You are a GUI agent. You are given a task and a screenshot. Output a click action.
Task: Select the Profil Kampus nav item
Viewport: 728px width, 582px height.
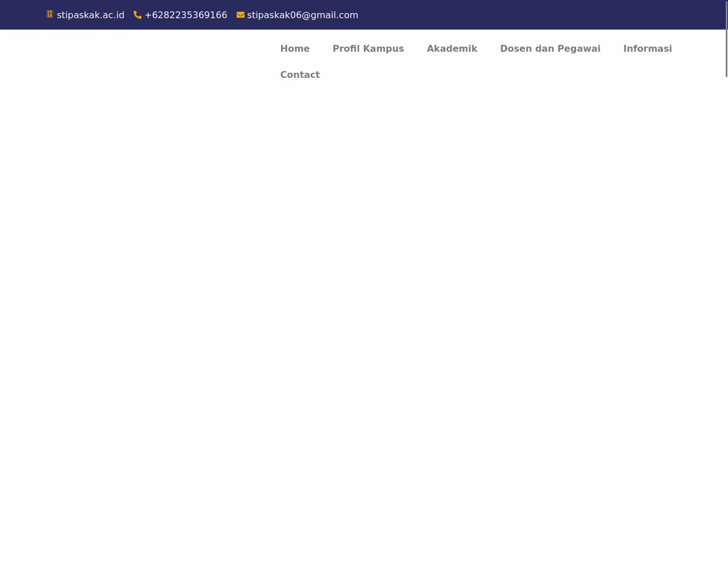368,48
